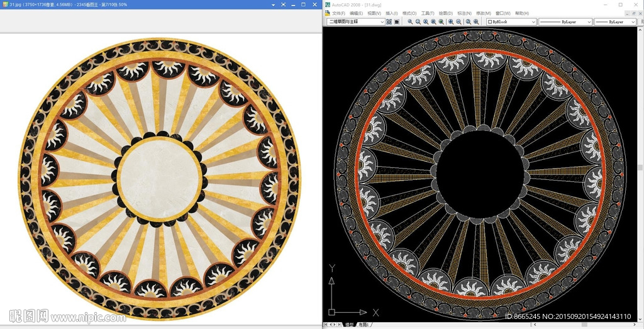Viewport: 644px width, 329px height.
Task: Jump to the first layout tab using the arrow
Action: (x=325, y=325)
